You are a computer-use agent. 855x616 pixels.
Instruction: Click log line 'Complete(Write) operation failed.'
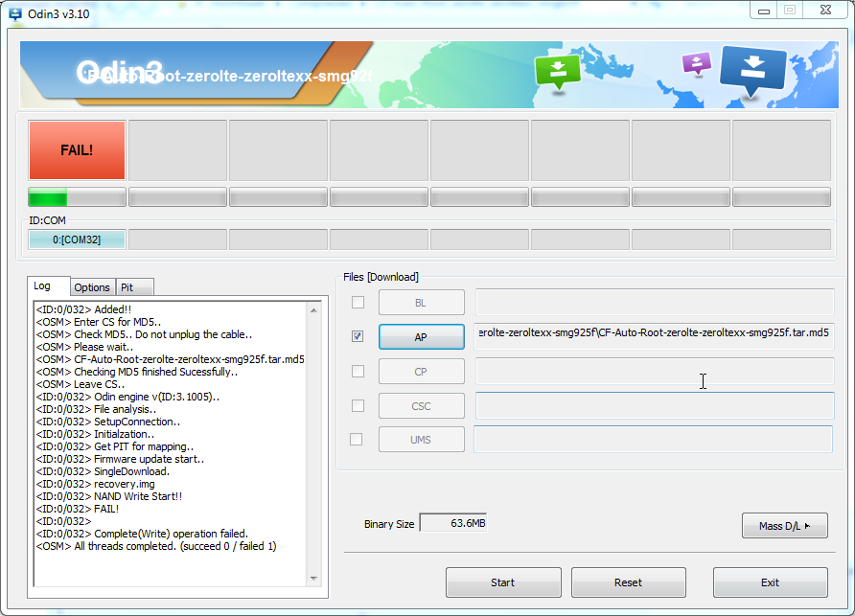[142, 534]
